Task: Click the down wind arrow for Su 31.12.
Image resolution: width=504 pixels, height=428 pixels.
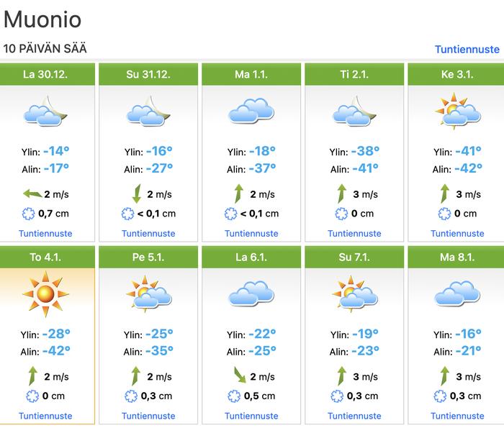Action: pyautogui.click(x=138, y=193)
